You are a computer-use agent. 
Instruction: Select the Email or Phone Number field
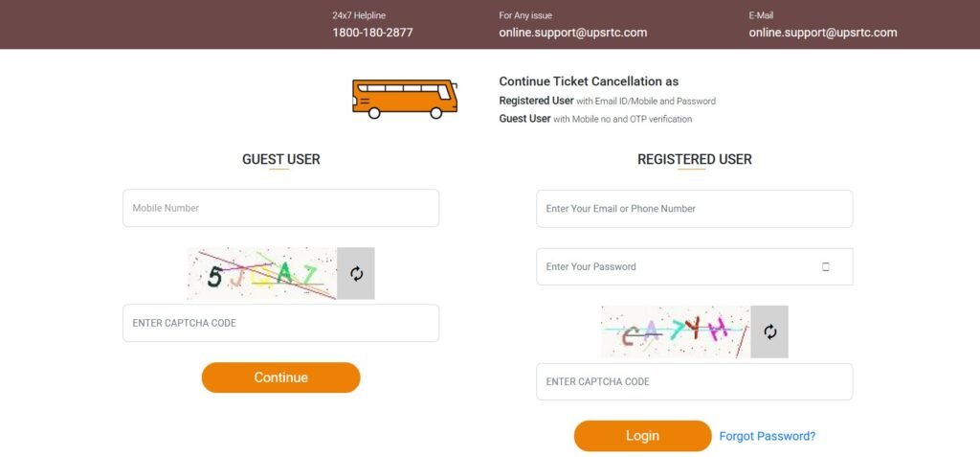(695, 209)
